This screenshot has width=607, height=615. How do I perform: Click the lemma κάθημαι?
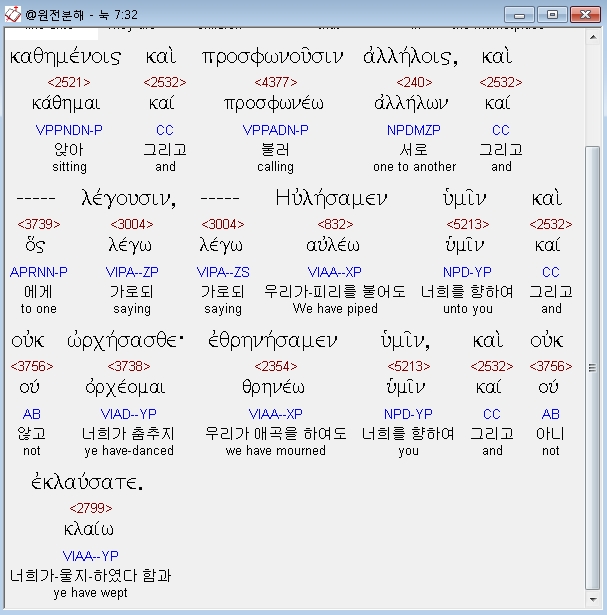click(x=66, y=104)
